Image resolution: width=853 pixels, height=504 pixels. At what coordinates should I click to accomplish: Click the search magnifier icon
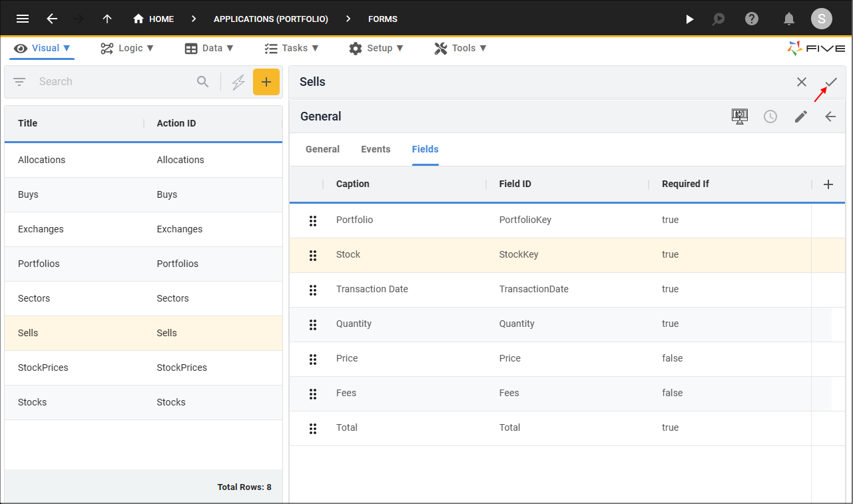click(203, 82)
